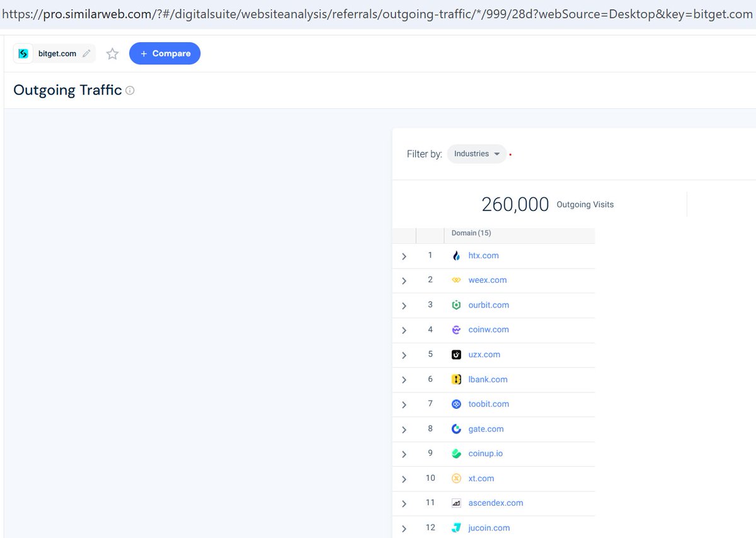Expand the uzx.com row
Viewport: 756px width, 538px height.
(x=404, y=355)
